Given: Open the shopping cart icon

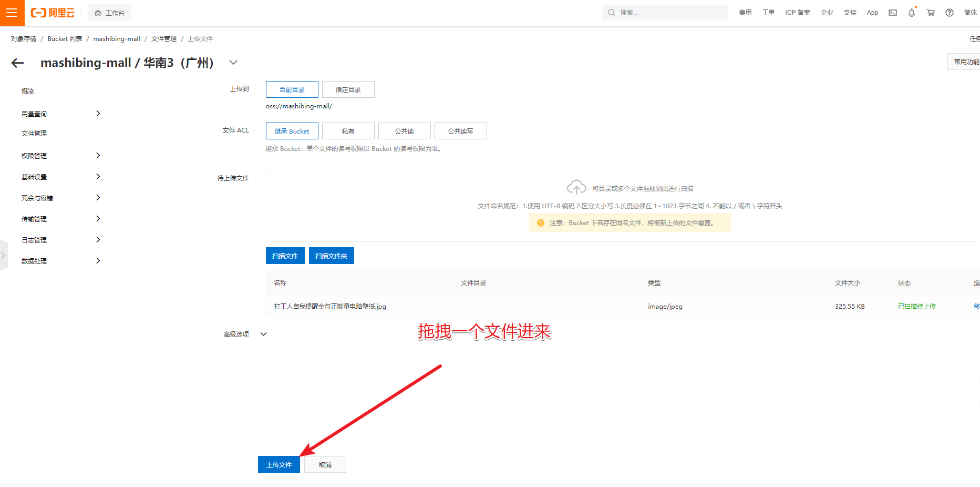Looking at the screenshot, I should click(x=931, y=13).
